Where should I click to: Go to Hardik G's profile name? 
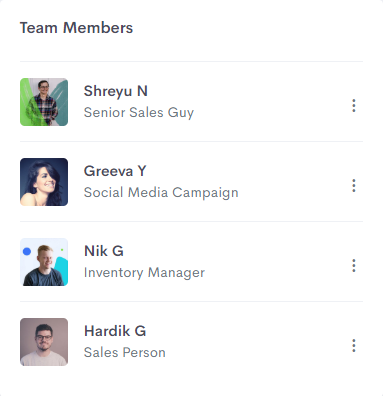click(x=115, y=331)
